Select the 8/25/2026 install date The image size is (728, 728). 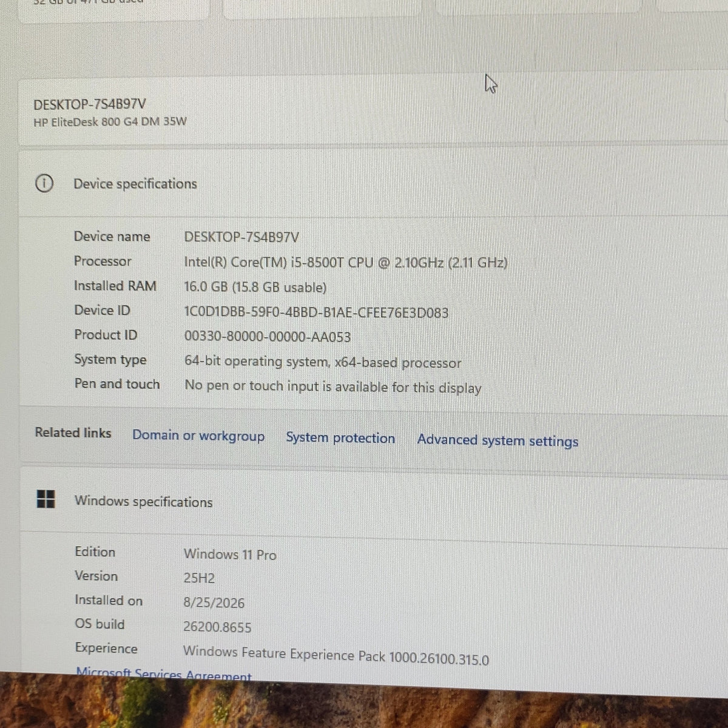point(214,603)
